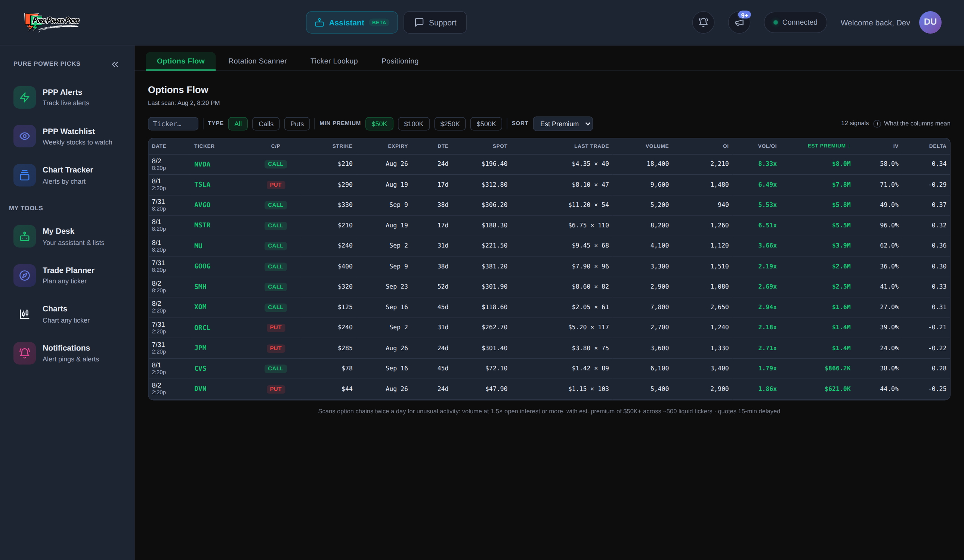This screenshot has width=964, height=560.
Task: Click the info icon beside columns help
Action: [x=877, y=124]
